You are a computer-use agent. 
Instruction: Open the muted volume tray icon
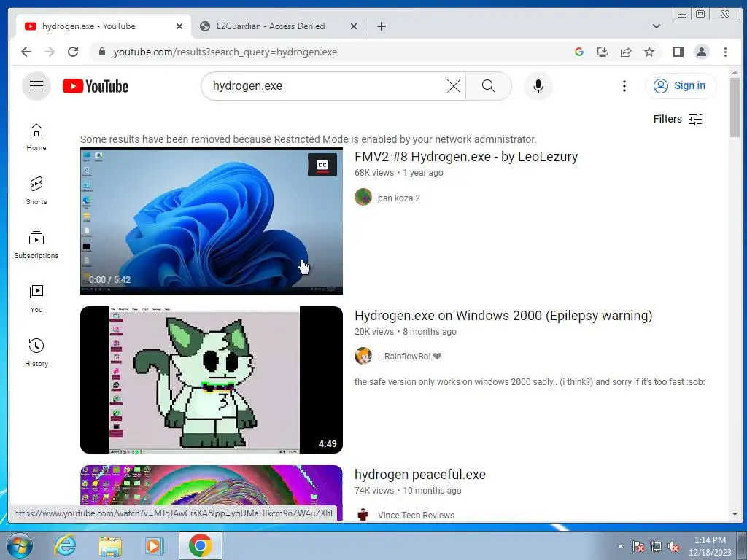pos(673,547)
